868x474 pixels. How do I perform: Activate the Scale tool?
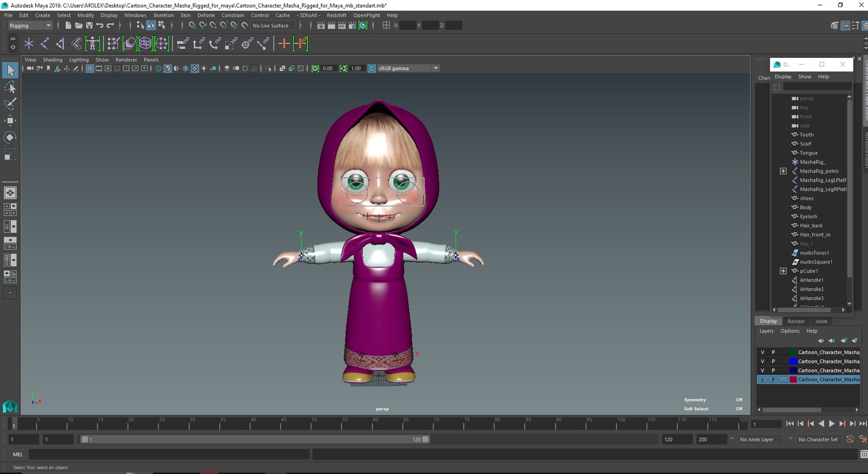click(10, 155)
